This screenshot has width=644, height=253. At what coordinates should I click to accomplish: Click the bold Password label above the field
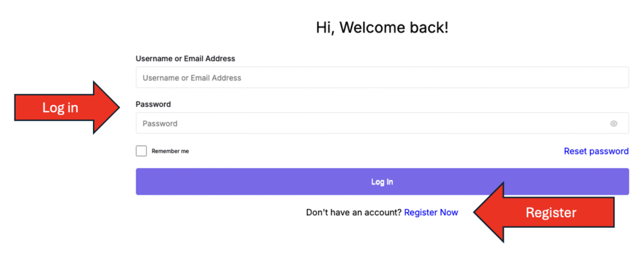[x=153, y=104]
